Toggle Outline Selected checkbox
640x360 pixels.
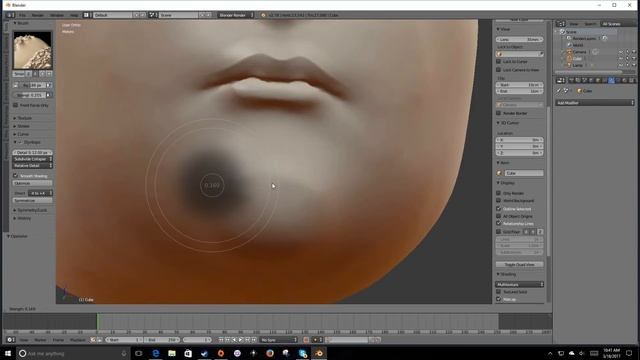tap(498, 208)
